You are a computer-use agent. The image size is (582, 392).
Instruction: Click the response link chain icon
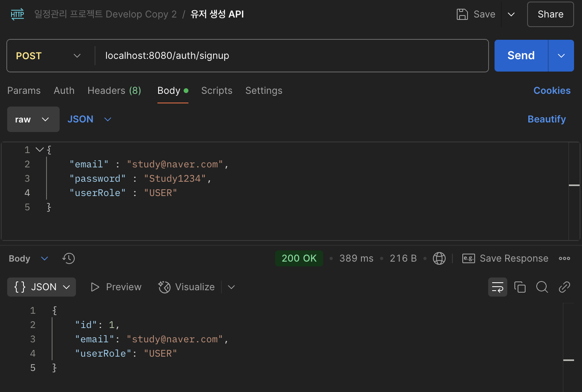(x=565, y=287)
